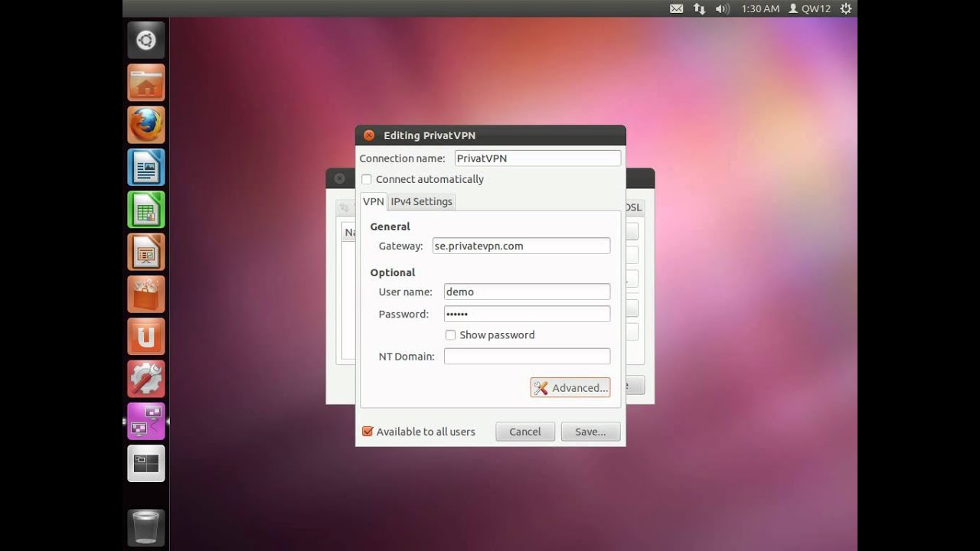Edit the Connection name field
This screenshot has width=980, height=551.
pyautogui.click(x=537, y=158)
